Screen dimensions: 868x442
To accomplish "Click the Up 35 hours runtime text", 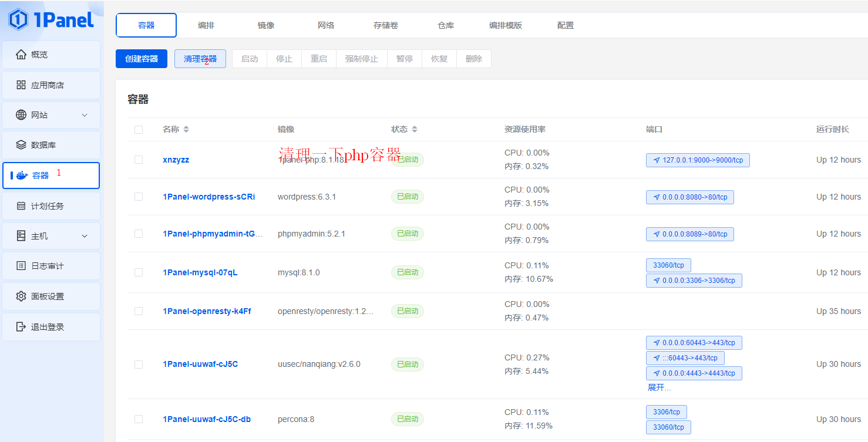I will [839, 311].
